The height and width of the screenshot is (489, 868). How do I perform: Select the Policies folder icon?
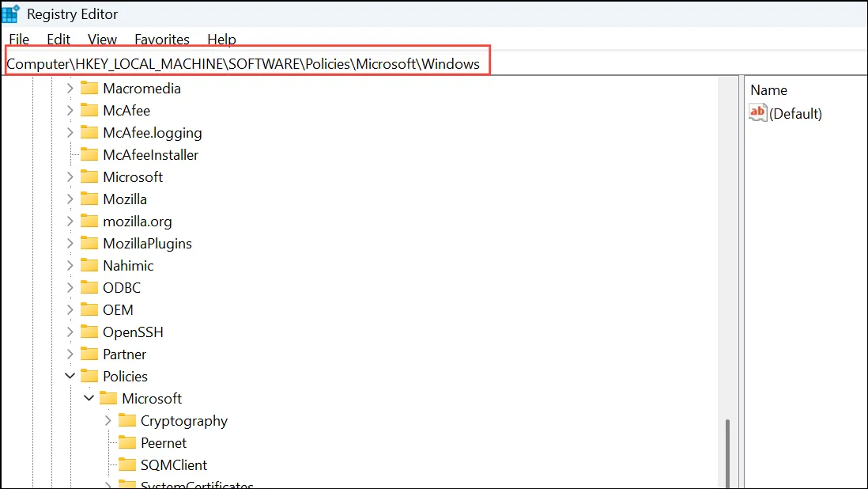pos(89,376)
